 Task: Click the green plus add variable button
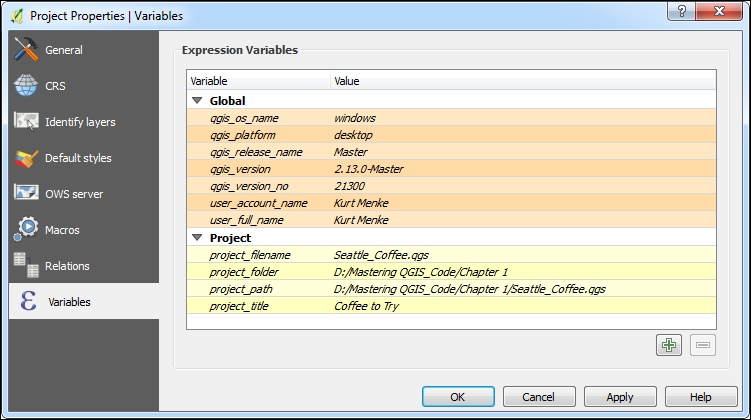click(x=668, y=345)
